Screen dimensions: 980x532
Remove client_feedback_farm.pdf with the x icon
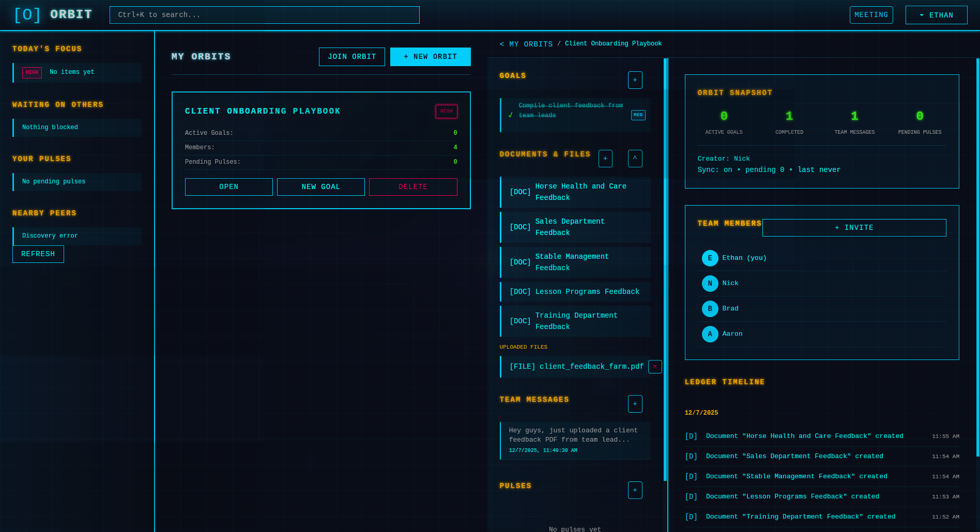[x=654, y=366]
